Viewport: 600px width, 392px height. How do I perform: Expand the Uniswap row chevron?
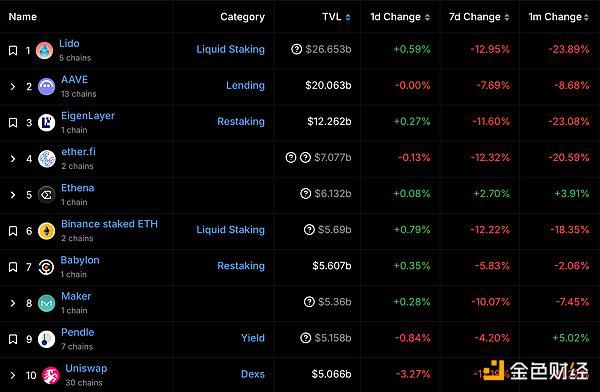point(13,376)
